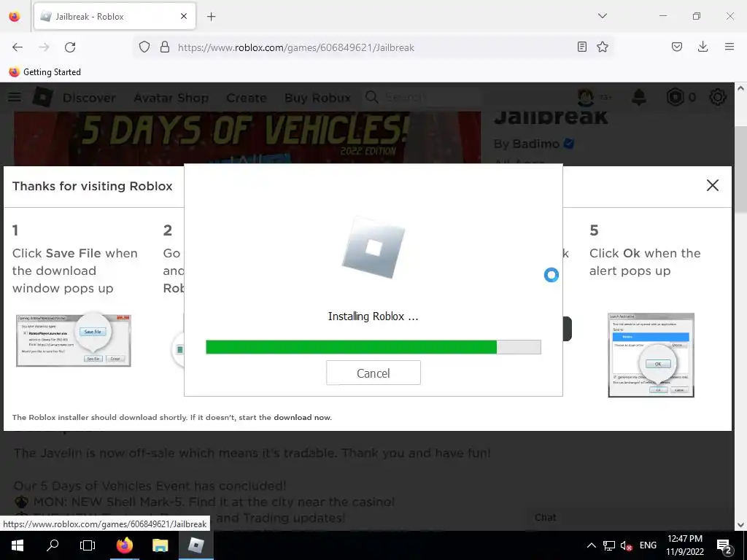Open Avatar Shop in Roblox navigation
Viewport: 747px width, 560px height.
pyautogui.click(x=171, y=98)
